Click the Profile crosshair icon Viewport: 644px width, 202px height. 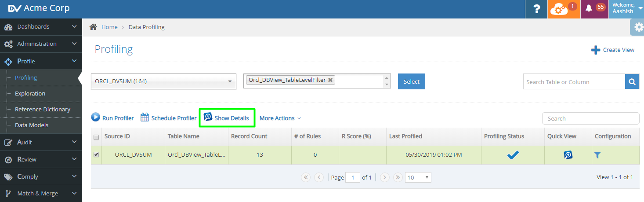click(x=8, y=62)
